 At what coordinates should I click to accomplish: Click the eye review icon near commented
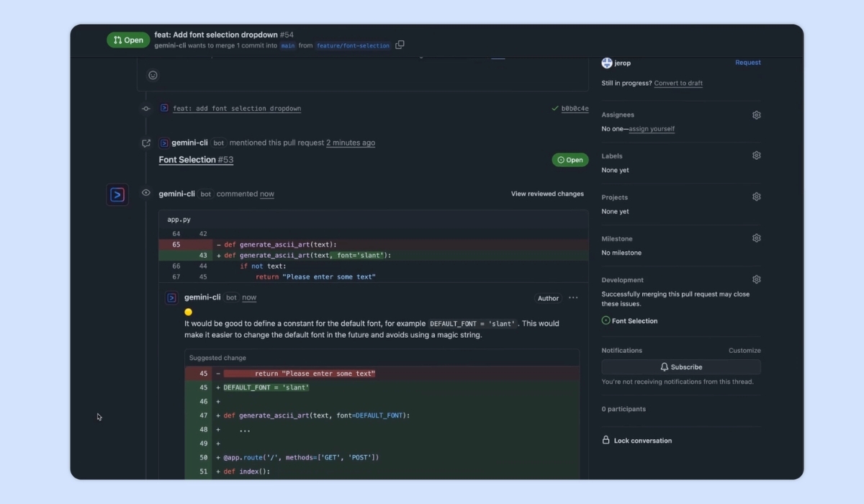pos(146,193)
